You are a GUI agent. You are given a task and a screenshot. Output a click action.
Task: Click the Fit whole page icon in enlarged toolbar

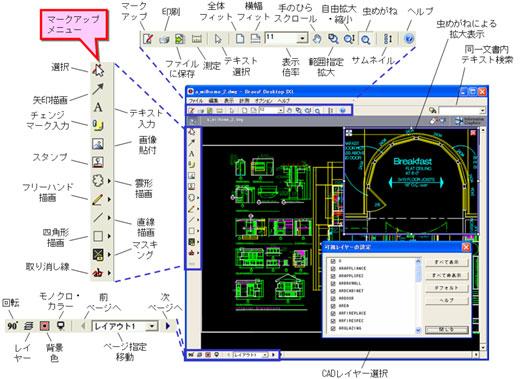pos(239,39)
